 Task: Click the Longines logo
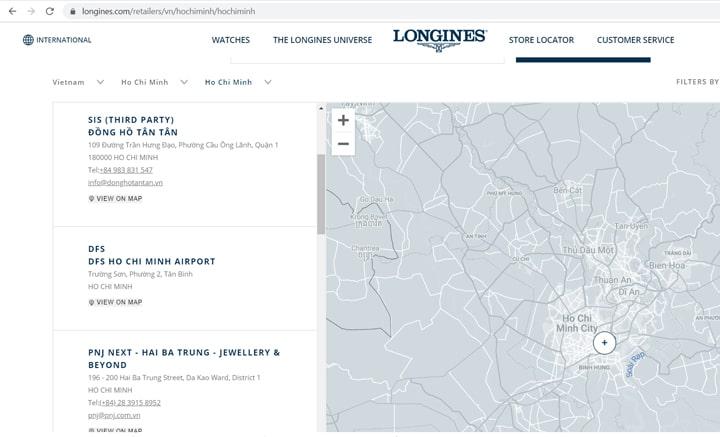[439, 40]
